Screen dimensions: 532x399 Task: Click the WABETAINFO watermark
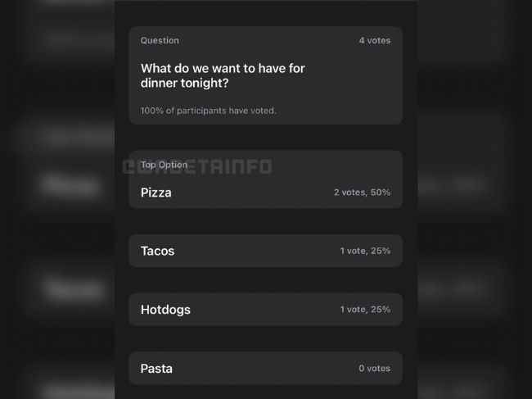[x=196, y=166]
